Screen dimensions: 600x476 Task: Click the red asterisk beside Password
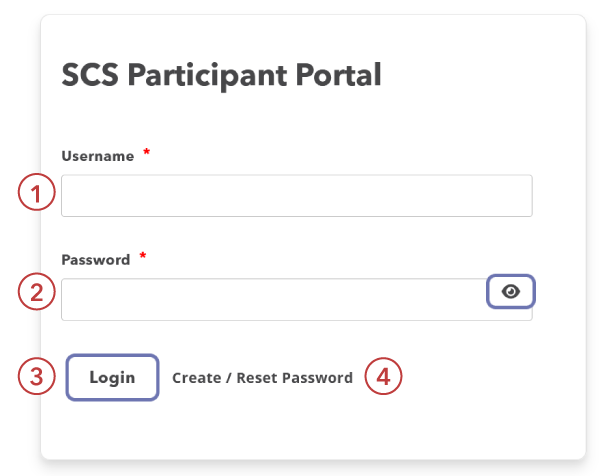143,257
